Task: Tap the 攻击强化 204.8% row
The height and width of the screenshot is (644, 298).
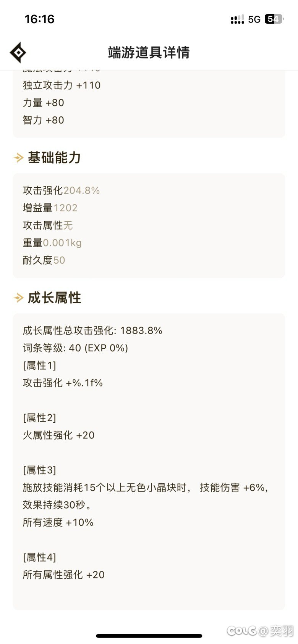Action: pyautogui.click(x=61, y=190)
